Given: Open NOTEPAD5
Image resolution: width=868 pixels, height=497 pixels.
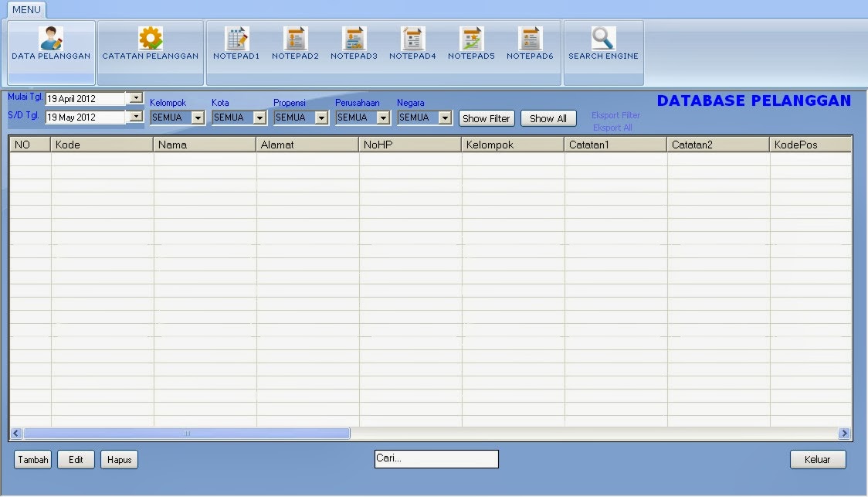Looking at the screenshot, I should pos(470,43).
